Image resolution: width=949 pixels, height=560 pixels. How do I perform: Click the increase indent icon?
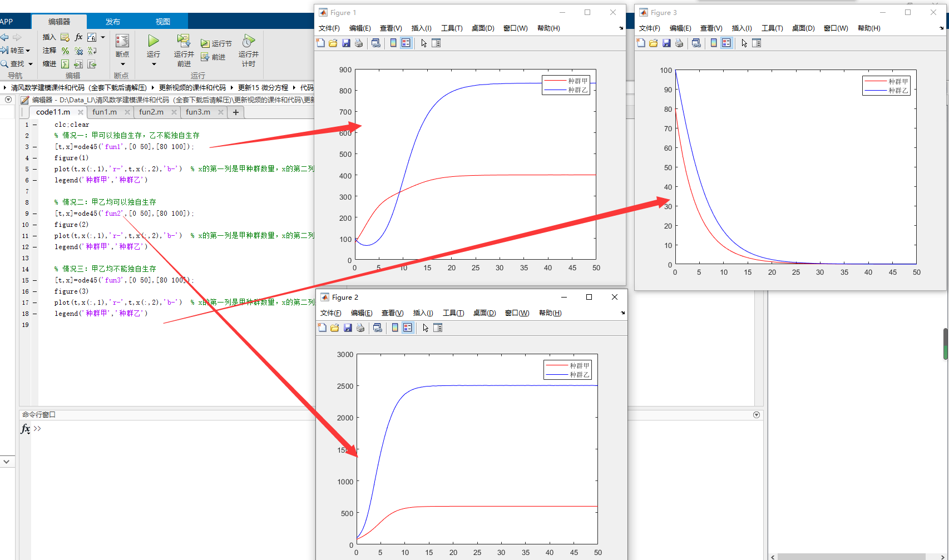(78, 64)
